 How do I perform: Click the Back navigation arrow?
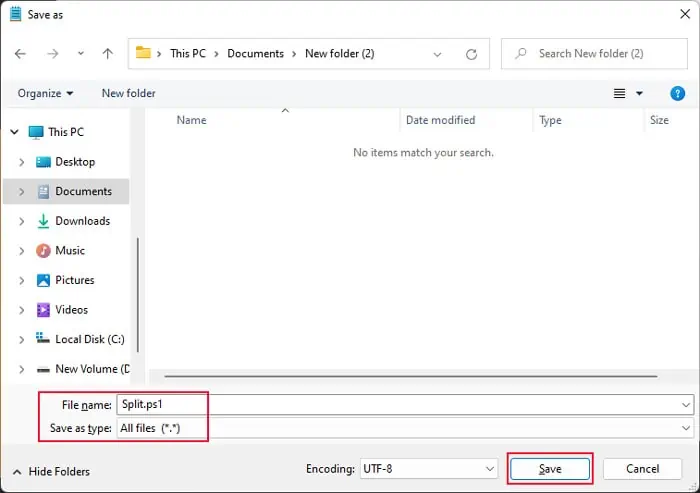coord(20,54)
